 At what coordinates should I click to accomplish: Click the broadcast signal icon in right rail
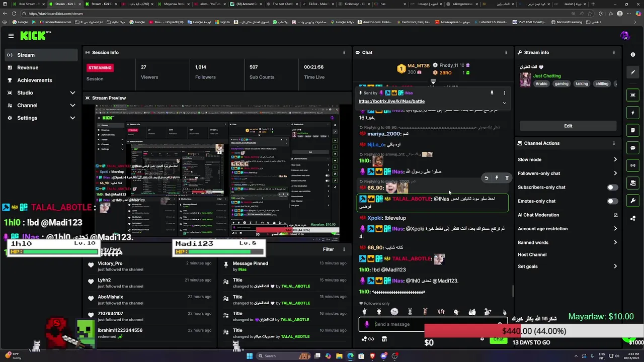tap(633, 165)
